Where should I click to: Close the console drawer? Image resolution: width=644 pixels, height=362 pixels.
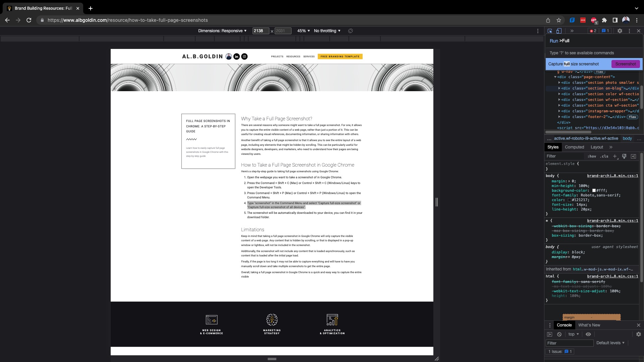(638, 325)
